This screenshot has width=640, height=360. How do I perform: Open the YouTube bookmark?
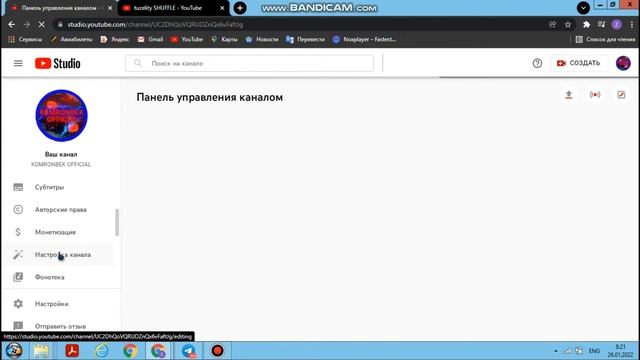[187, 39]
